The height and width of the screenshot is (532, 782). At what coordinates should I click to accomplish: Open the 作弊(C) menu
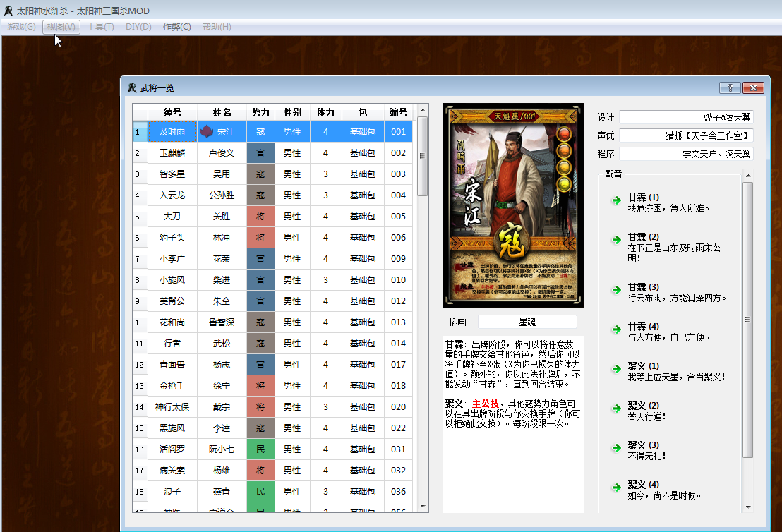coord(177,26)
